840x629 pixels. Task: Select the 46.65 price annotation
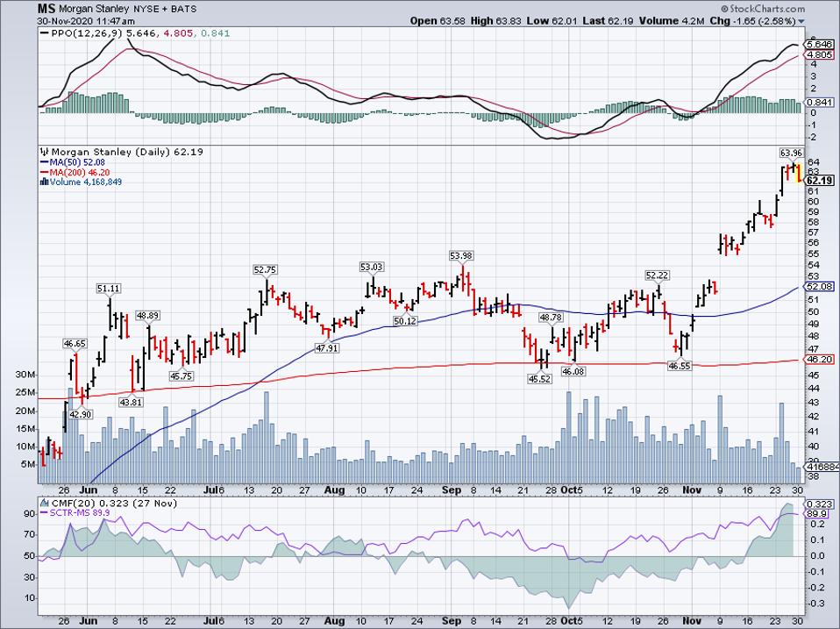click(75, 343)
